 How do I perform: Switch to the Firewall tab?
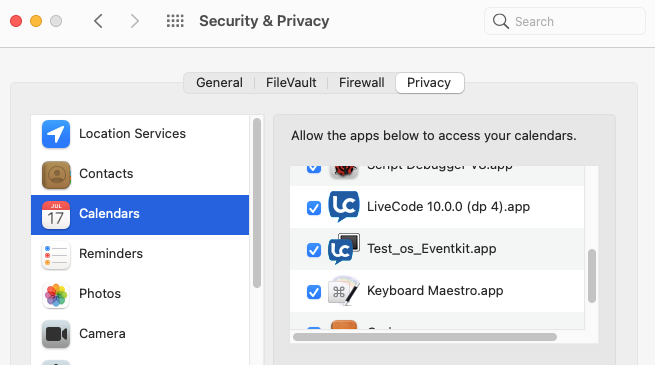pos(362,83)
